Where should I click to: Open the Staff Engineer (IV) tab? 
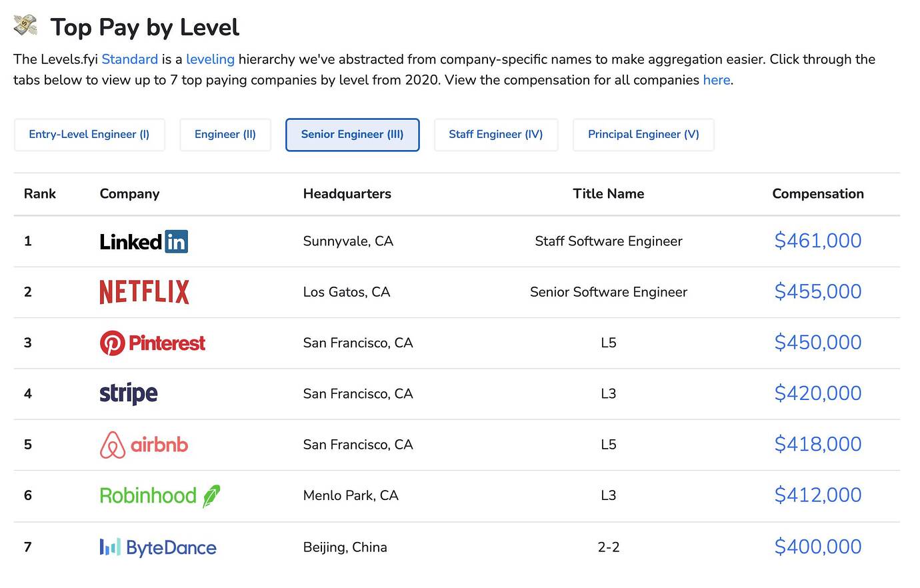496,134
